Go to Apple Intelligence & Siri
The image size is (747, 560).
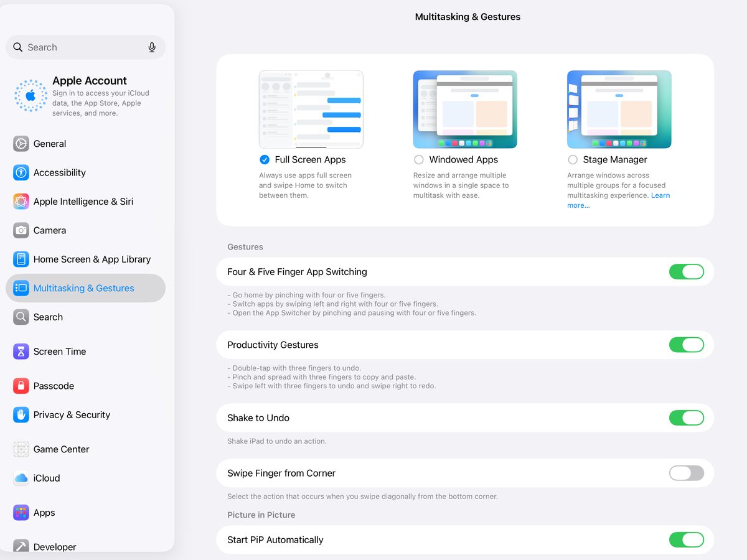click(x=86, y=202)
